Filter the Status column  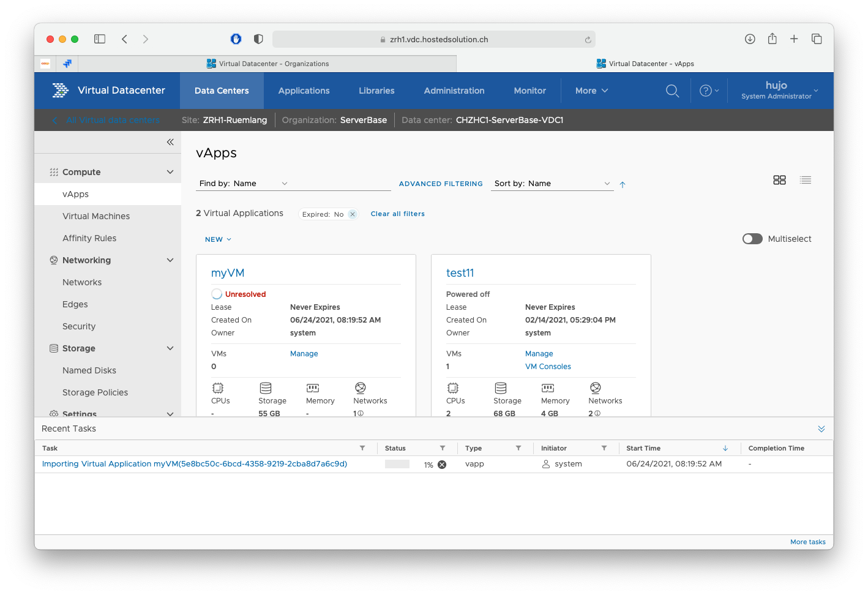coord(443,448)
